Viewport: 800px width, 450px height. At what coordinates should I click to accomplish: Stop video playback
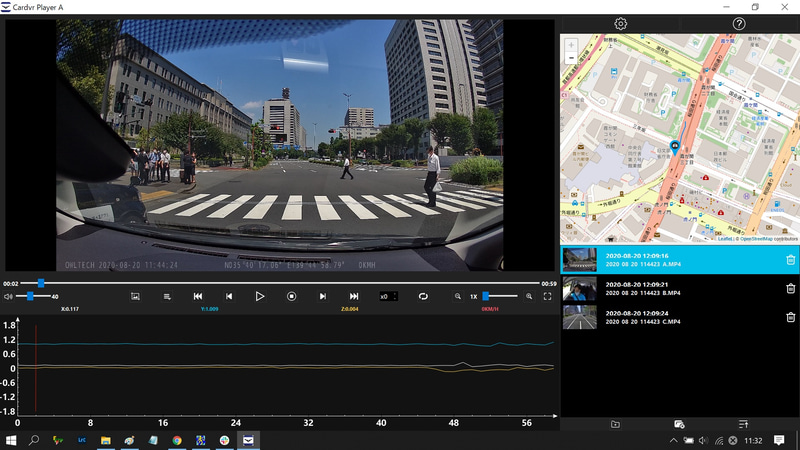coord(291,296)
